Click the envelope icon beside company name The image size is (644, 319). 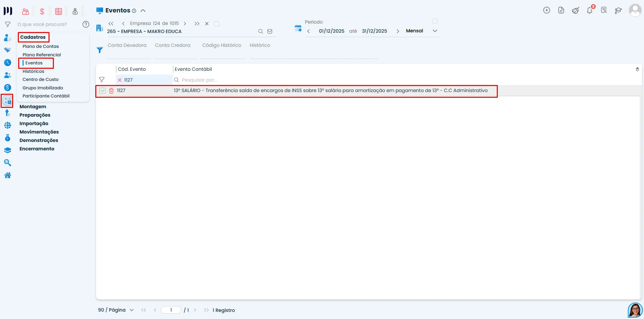[270, 31]
